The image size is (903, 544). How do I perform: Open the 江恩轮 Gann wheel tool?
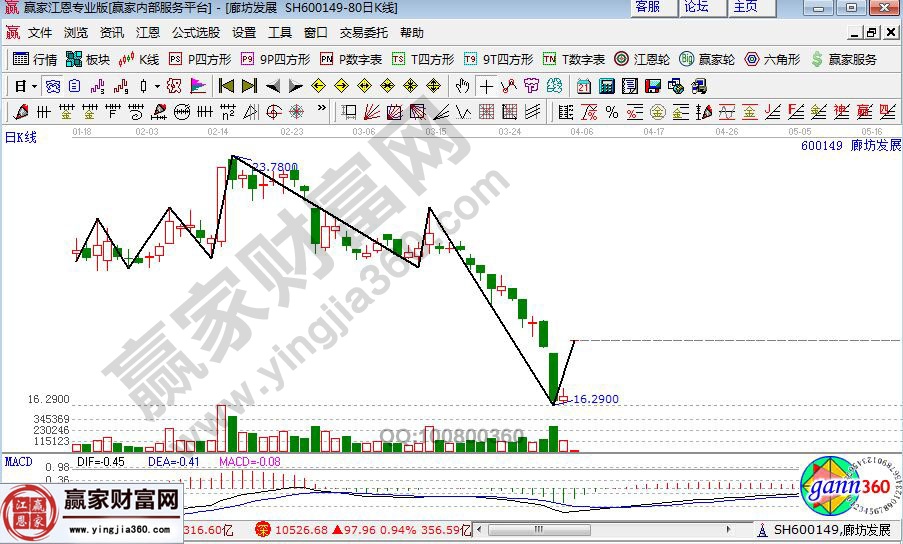[x=643, y=59]
